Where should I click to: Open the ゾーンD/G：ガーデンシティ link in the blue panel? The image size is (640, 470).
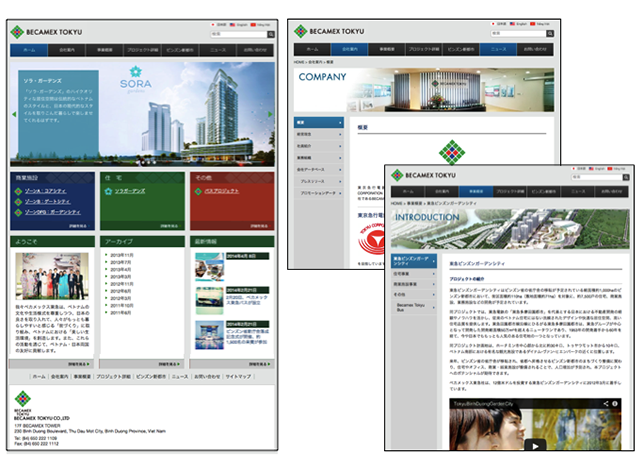click(53, 212)
